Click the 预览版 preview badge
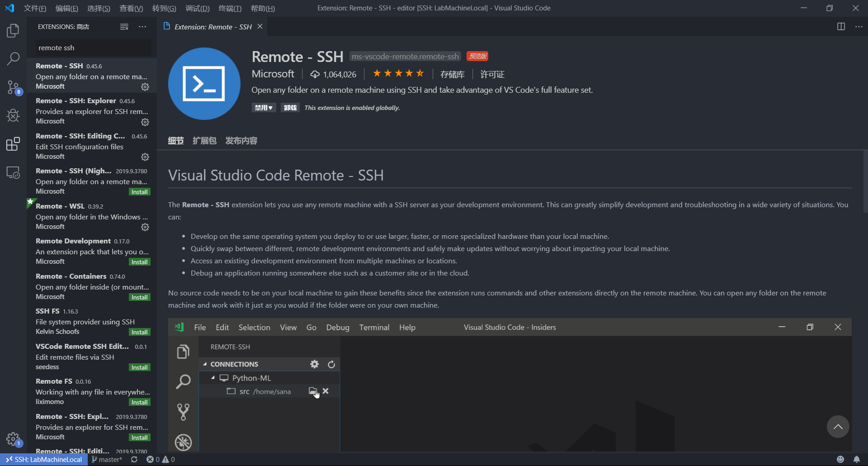 click(477, 56)
